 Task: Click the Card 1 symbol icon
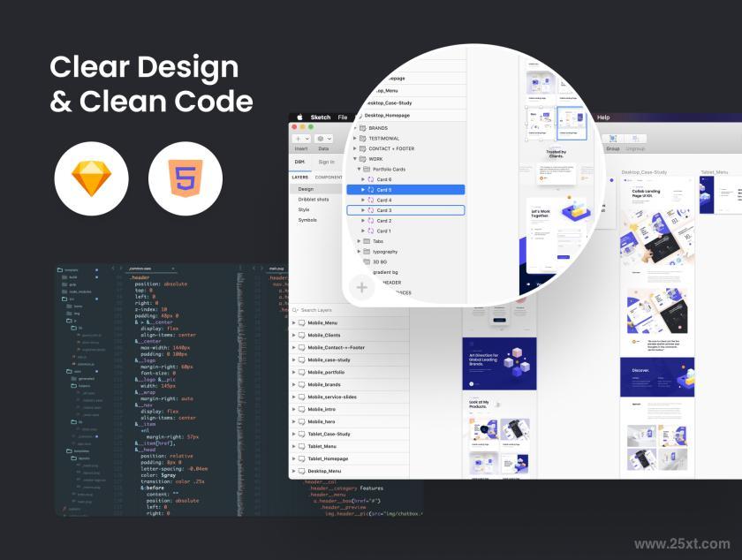(371, 231)
